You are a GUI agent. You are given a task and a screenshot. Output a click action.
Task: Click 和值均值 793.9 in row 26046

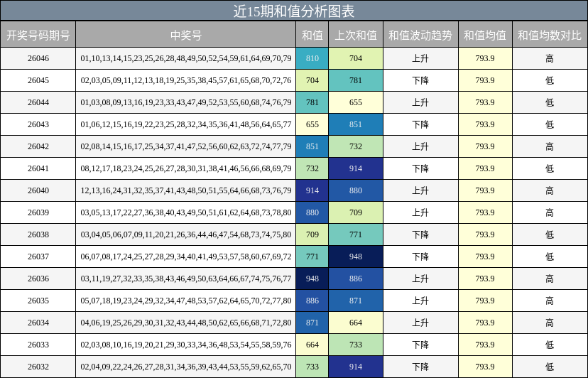click(485, 58)
